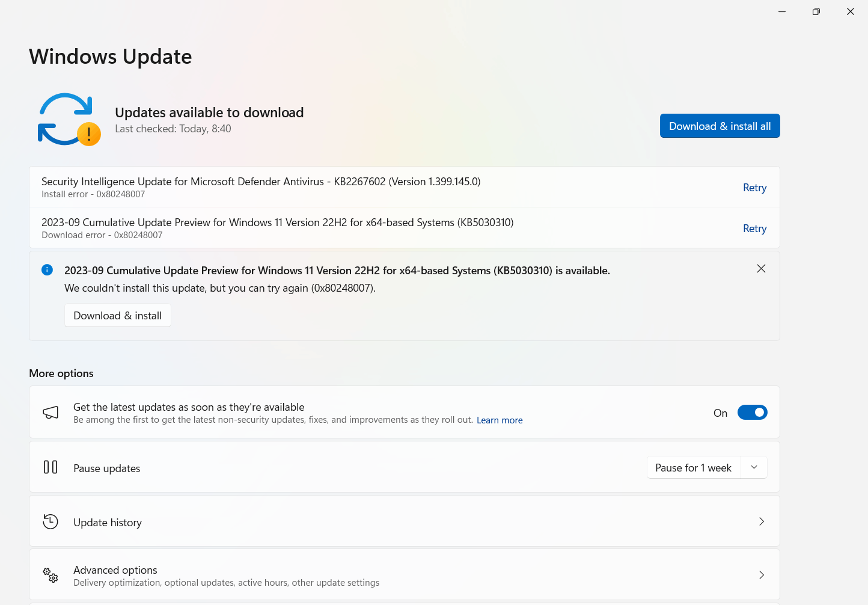Click Download & install all button

720,126
